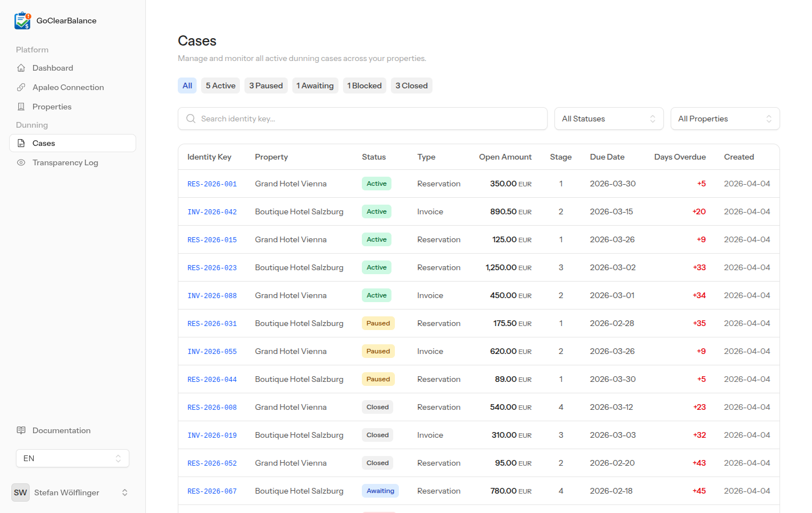812x513 pixels.
Task: Click Active badge on RES-2026-001 row
Action: [x=377, y=184]
